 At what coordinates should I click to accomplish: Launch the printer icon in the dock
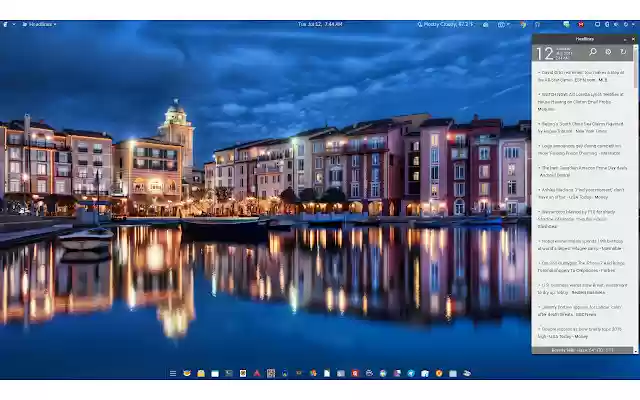(369, 373)
